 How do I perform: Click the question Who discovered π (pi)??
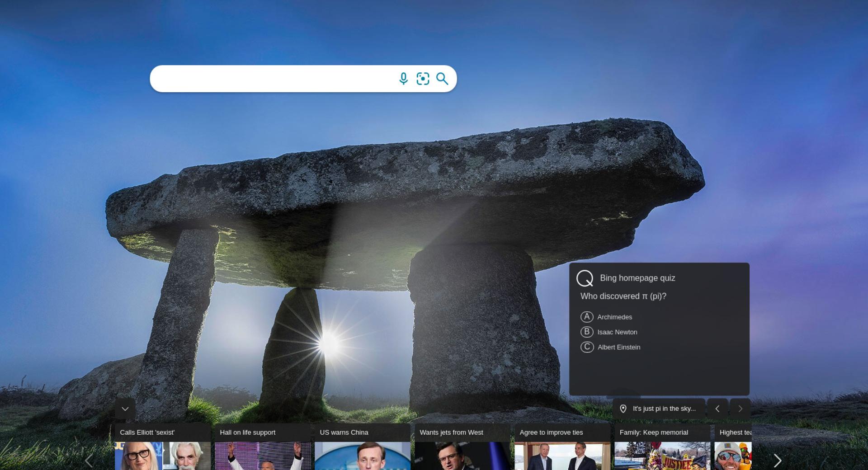coord(623,296)
